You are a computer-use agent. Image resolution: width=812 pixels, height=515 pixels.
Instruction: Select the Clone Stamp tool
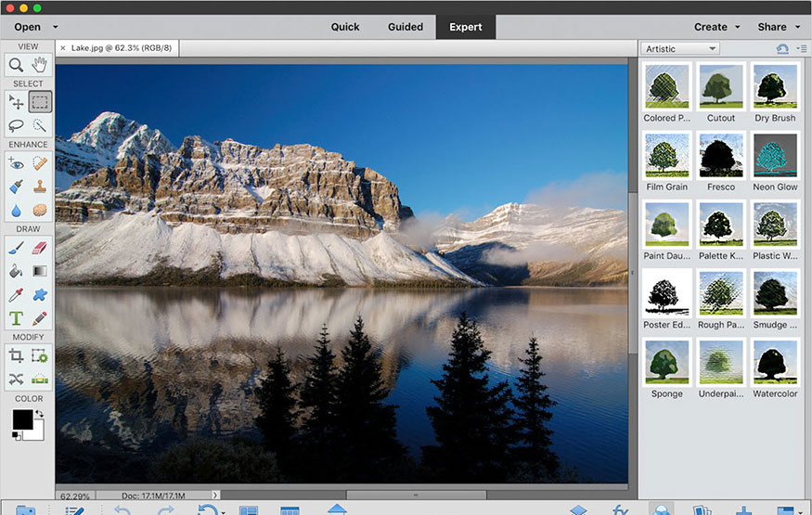coord(39,187)
